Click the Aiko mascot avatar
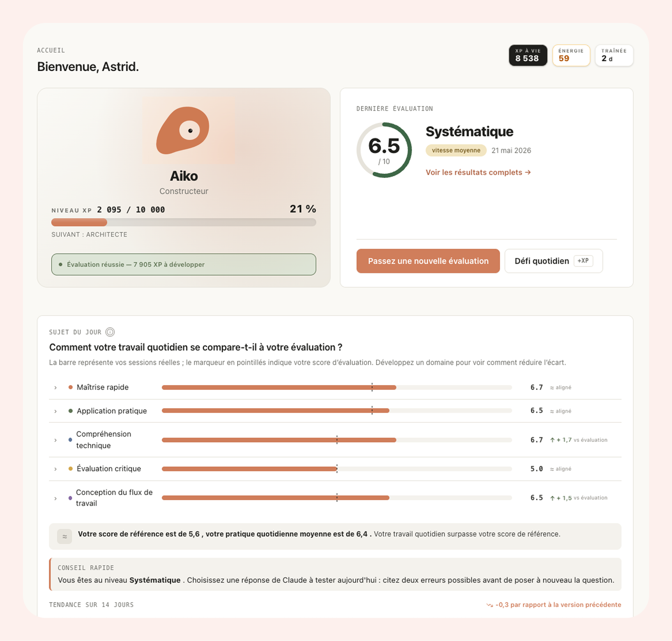 coord(183,130)
